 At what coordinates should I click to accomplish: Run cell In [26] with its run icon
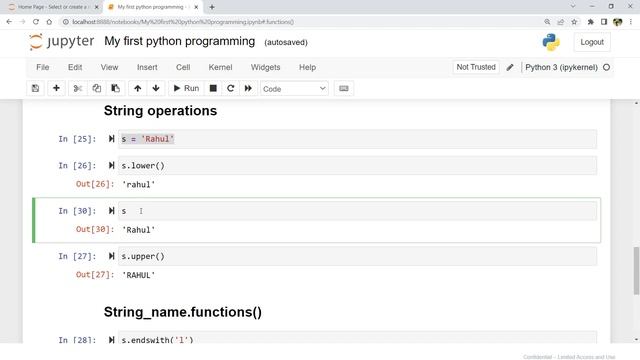coord(111,165)
